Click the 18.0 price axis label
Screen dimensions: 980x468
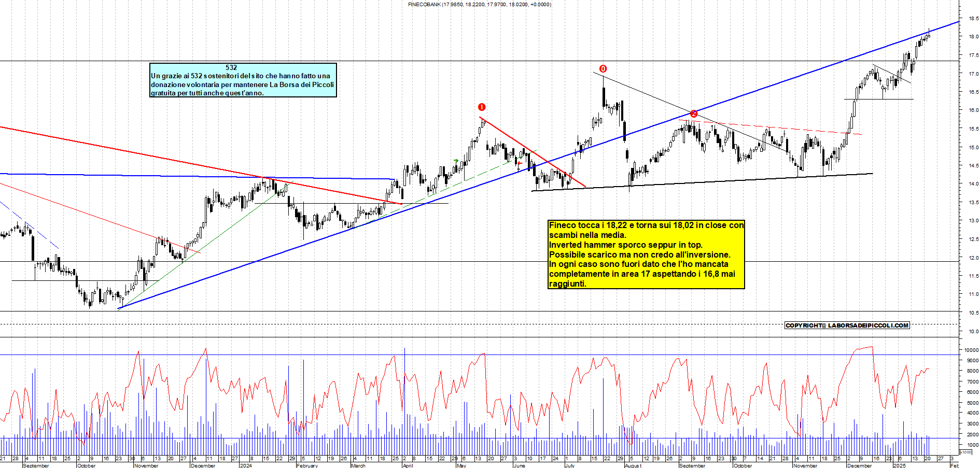point(973,37)
